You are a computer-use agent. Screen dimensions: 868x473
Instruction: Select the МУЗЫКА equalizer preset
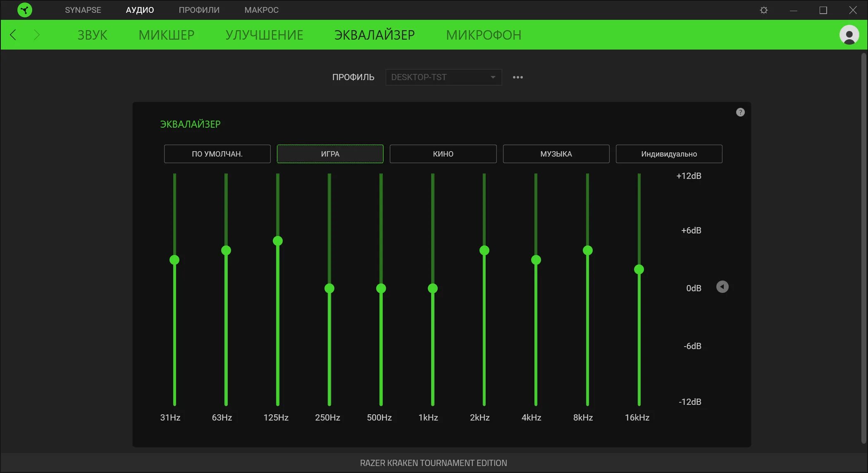pos(556,154)
